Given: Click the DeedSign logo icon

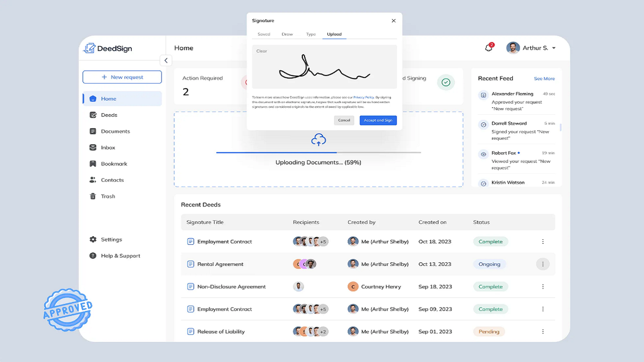Looking at the screenshot, I should click(90, 48).
